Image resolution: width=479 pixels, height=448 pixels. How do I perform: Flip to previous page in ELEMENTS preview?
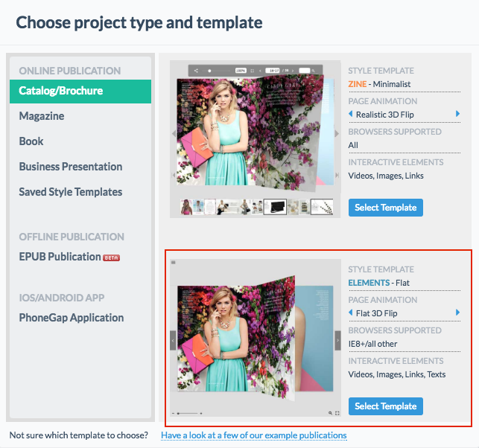173,341
